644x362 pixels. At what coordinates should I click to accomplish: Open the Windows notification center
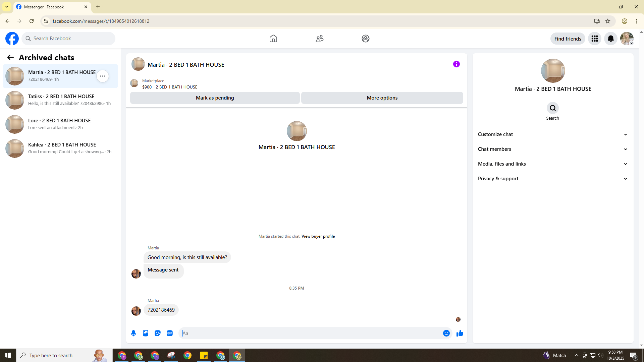click(634, 355)
